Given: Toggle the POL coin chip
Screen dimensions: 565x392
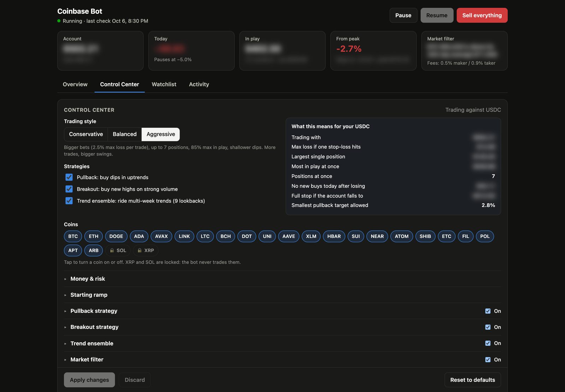Looking at the screenshot, I should [485, 236].
